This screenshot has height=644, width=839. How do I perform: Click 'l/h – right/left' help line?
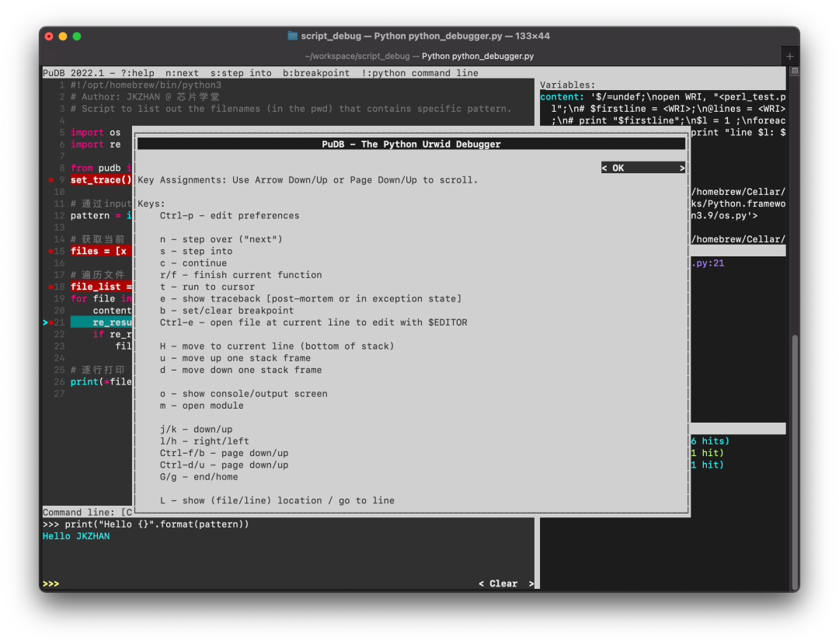point(204,441)
